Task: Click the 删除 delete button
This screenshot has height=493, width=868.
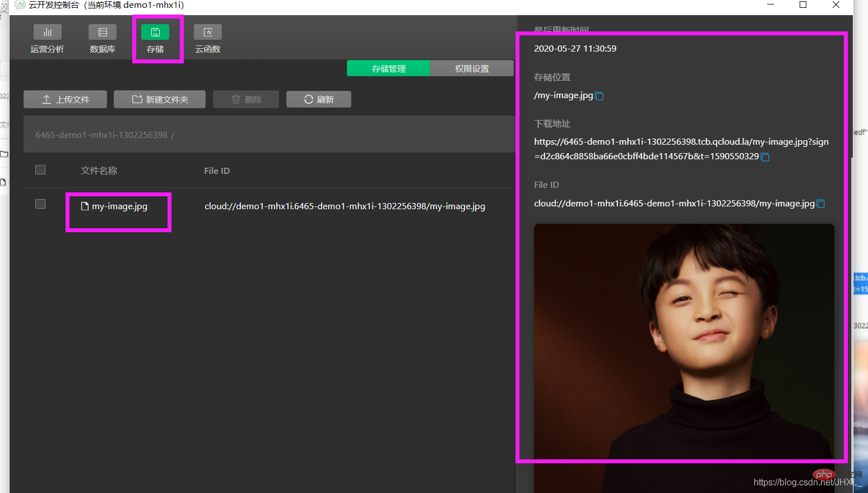Action: tap(246, 99)
